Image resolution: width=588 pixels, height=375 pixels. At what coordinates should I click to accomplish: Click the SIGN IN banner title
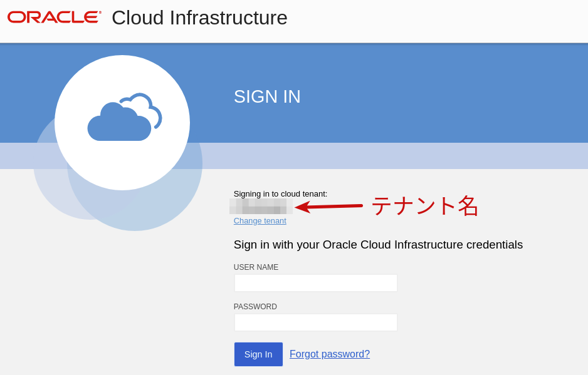point(267,96)
